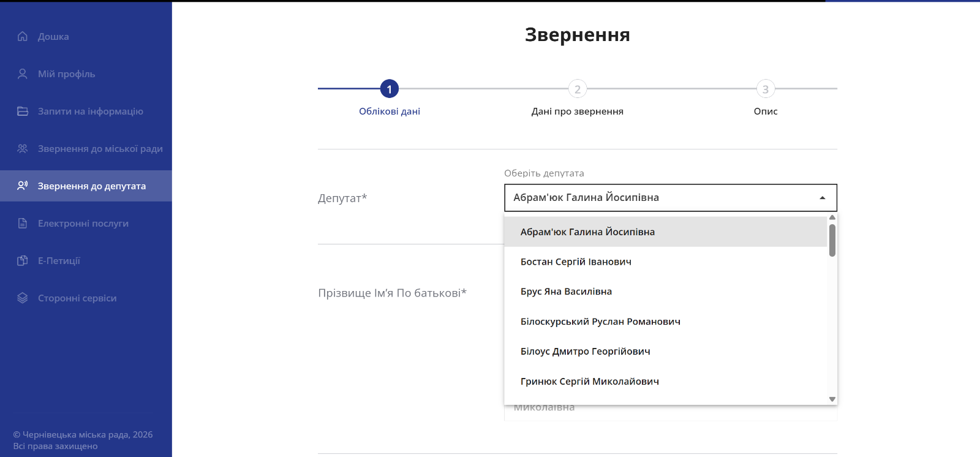Click the Опис step label

766,111
